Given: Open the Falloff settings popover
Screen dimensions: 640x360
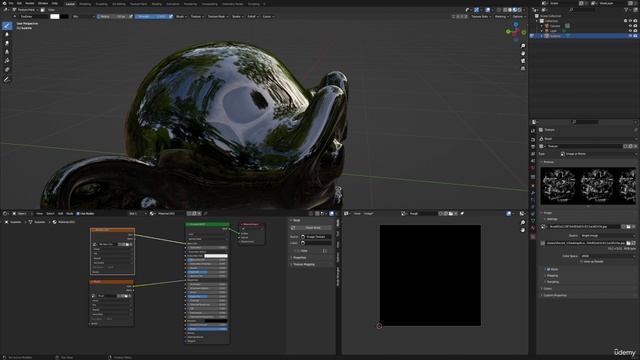Looking at the screenshot, I should (x=252, y=17).
